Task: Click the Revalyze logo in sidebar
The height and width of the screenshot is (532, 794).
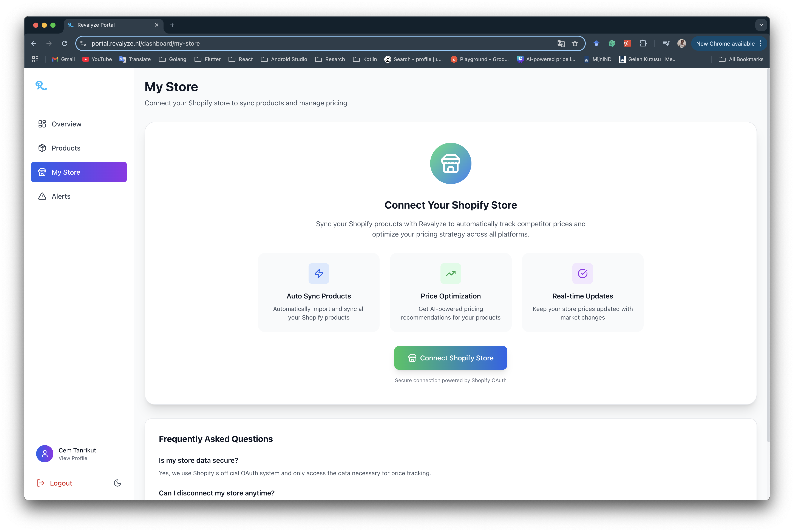Action: click(x=41, y=86)
